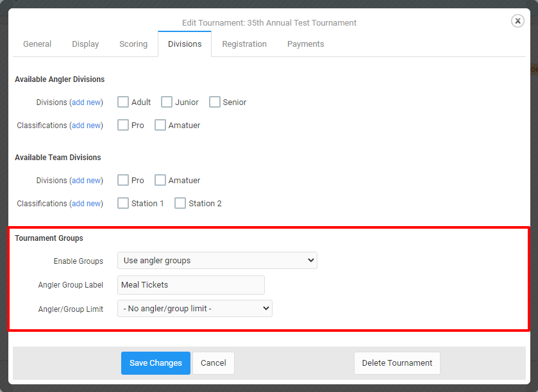Select the Station 2 team classification
The height and width of the screenshot is (392, 538).
click(180, 203)
